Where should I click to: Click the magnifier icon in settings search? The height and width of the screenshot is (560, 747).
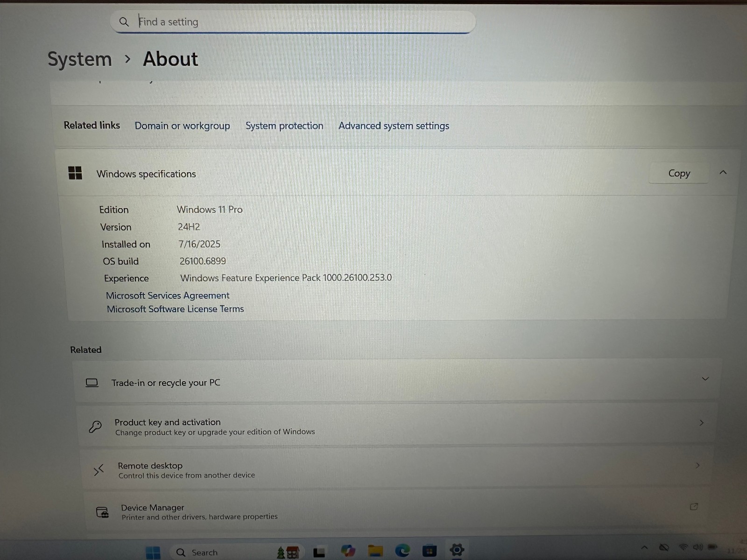[124, 22]
